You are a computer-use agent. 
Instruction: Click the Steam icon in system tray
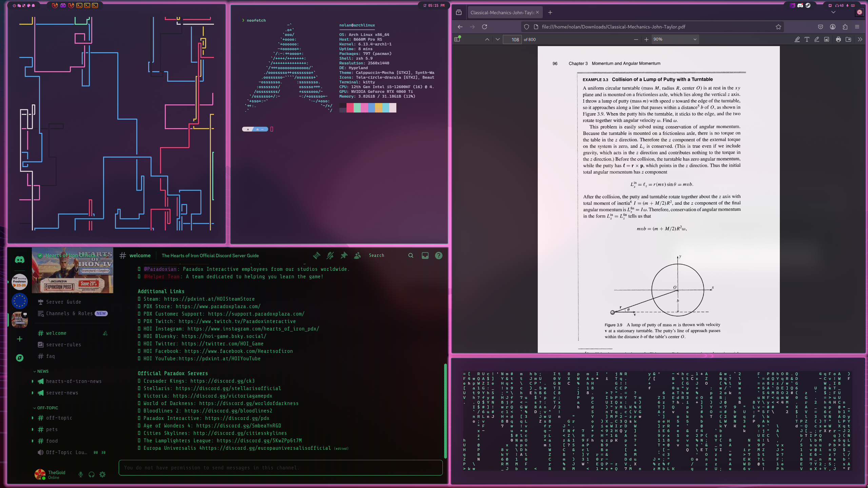coord(808,5)
